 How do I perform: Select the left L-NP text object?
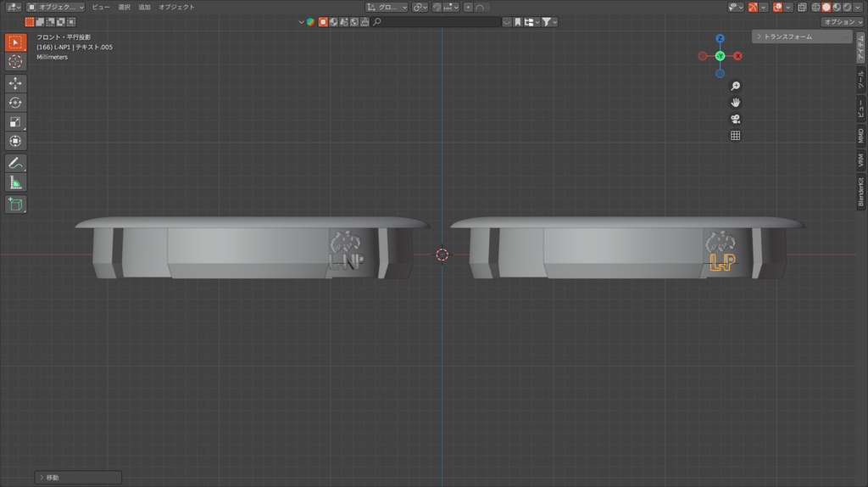(347, 261)
